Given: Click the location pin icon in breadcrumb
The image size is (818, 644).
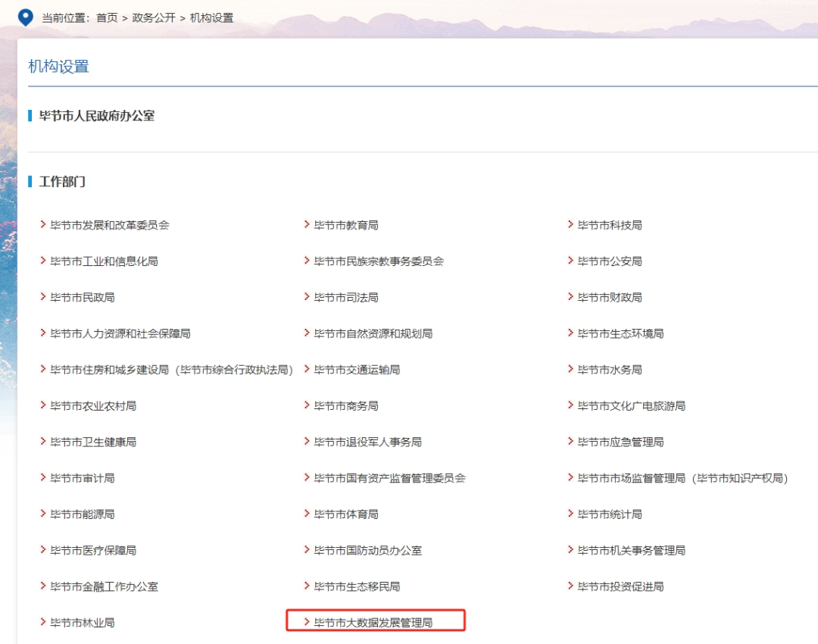Looking at the screenshot, I should click(25, 17).
